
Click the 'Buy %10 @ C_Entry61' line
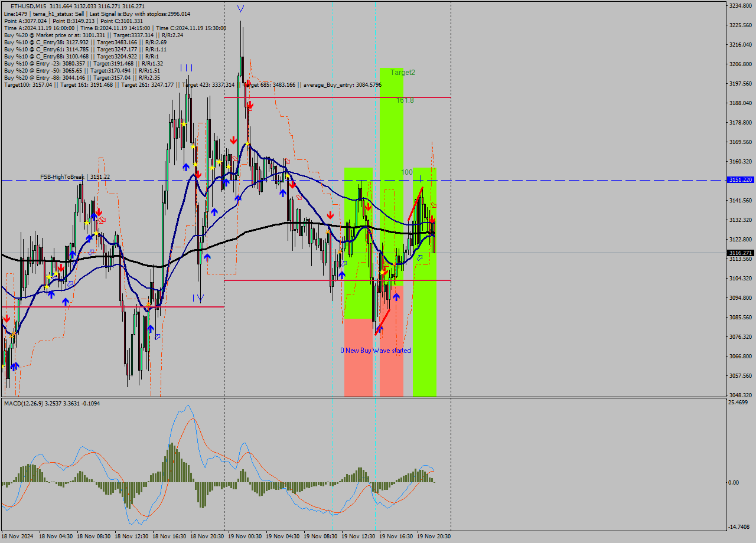(x=85, y=49)
